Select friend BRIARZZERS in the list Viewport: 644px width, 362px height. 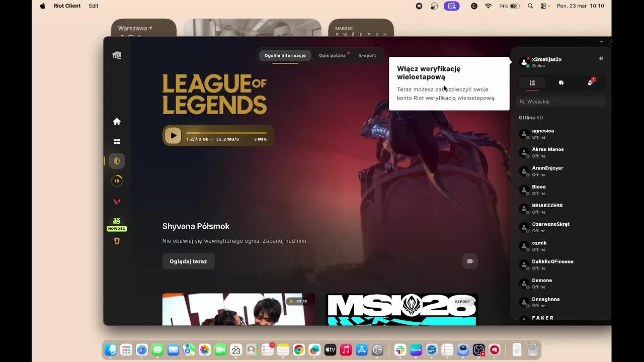pos(562,209)
